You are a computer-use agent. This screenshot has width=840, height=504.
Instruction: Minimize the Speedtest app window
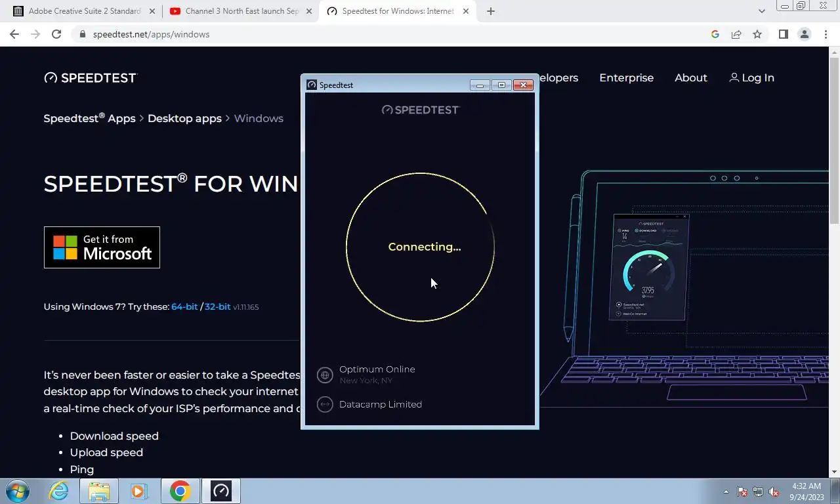[480, 85]
